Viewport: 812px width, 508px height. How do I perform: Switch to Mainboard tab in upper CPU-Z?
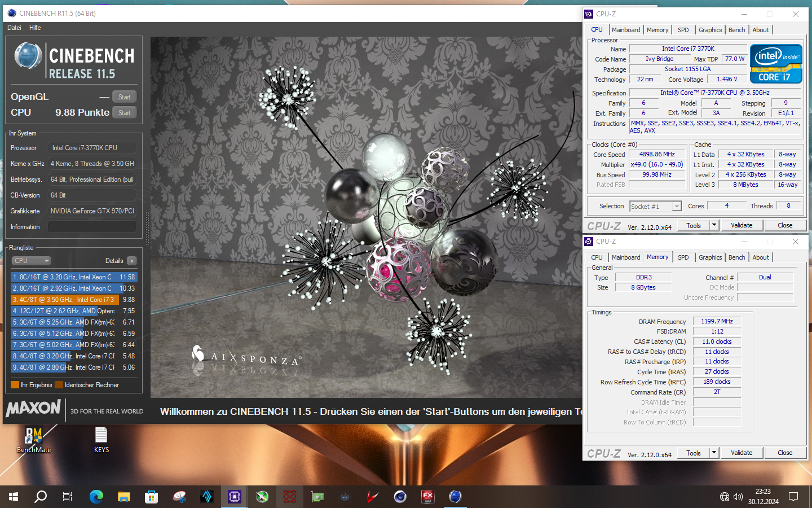tap(626, 30)
